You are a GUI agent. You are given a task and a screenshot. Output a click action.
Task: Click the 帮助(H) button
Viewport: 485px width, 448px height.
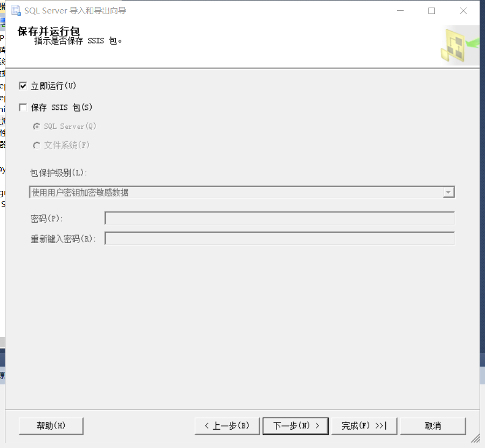(51, 426)
